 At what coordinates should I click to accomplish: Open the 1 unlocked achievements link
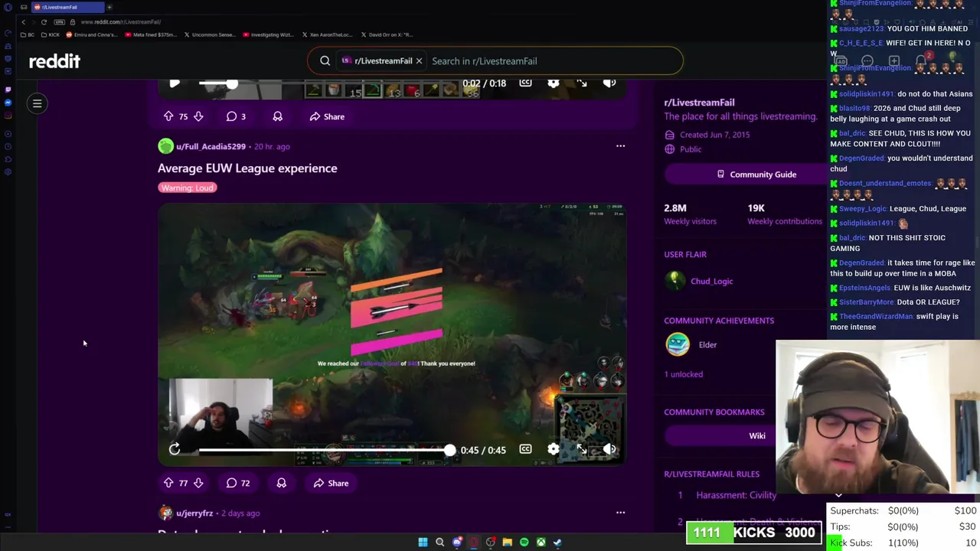point(684,374)
